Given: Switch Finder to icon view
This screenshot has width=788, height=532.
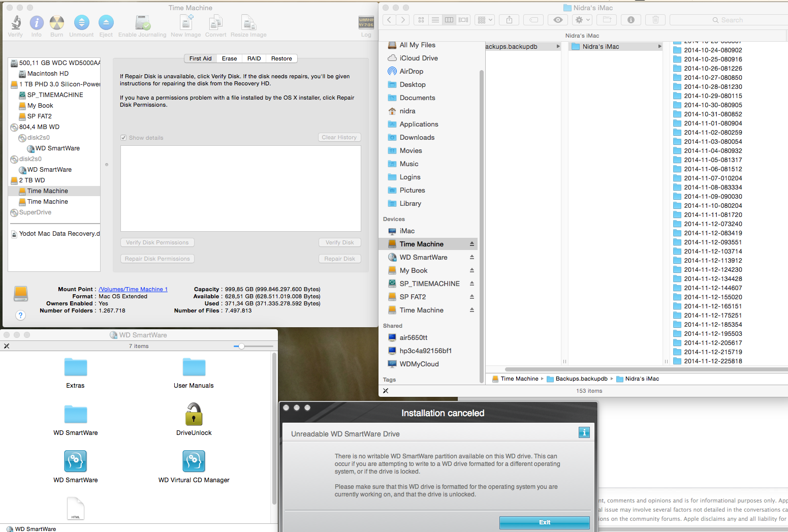Looking at the screenshot, I should pyautogui.click(x=421, y=19).
